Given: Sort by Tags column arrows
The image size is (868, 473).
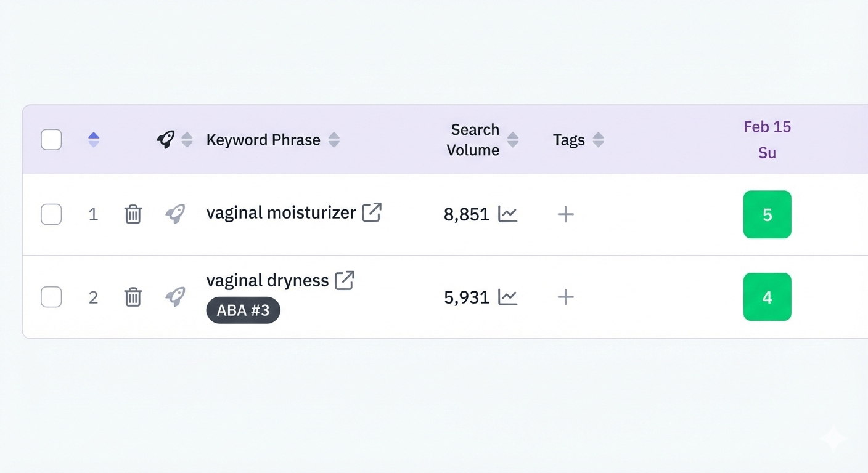Looking at the screenshot, I should (598, 140).
